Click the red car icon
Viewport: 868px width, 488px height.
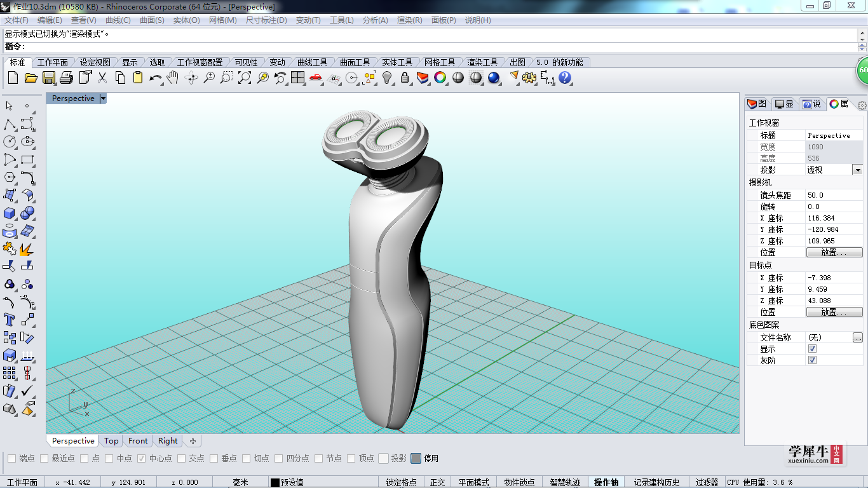316,78
